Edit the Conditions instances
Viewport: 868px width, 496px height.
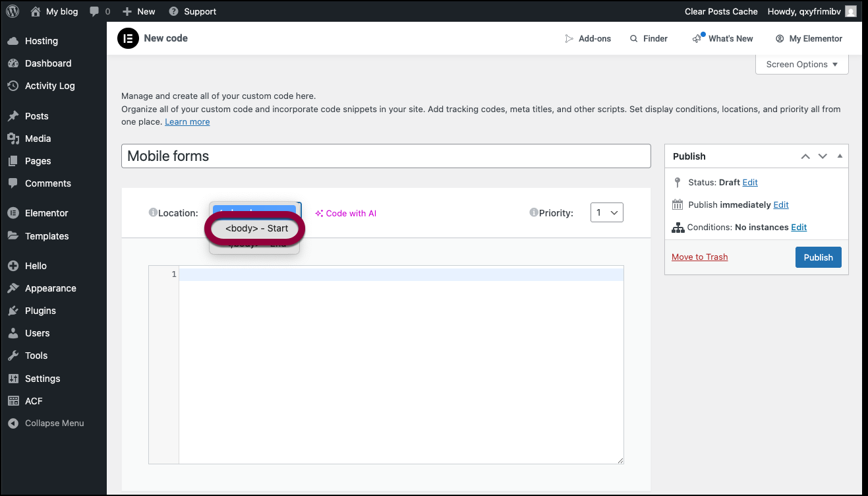pyautogui.click(x=799, y=227)
